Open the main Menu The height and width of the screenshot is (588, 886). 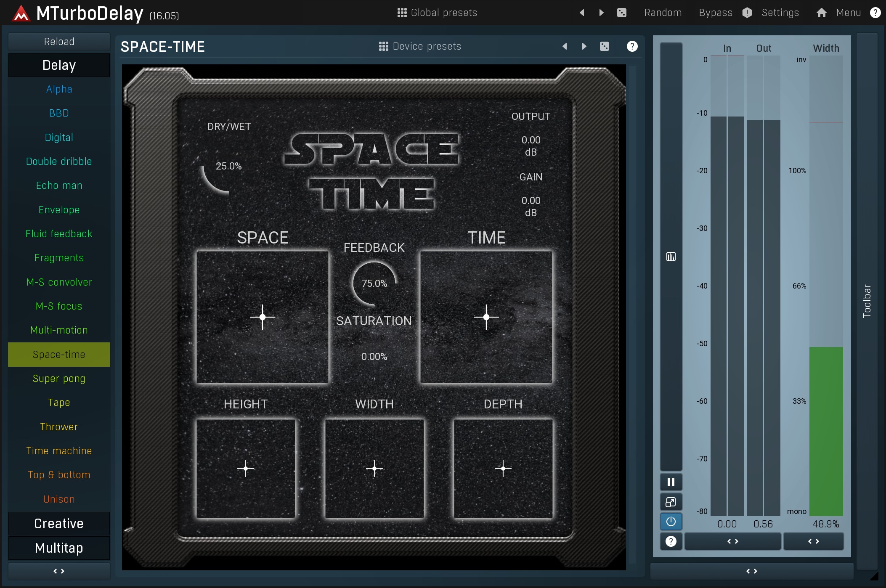pos(848,13)
